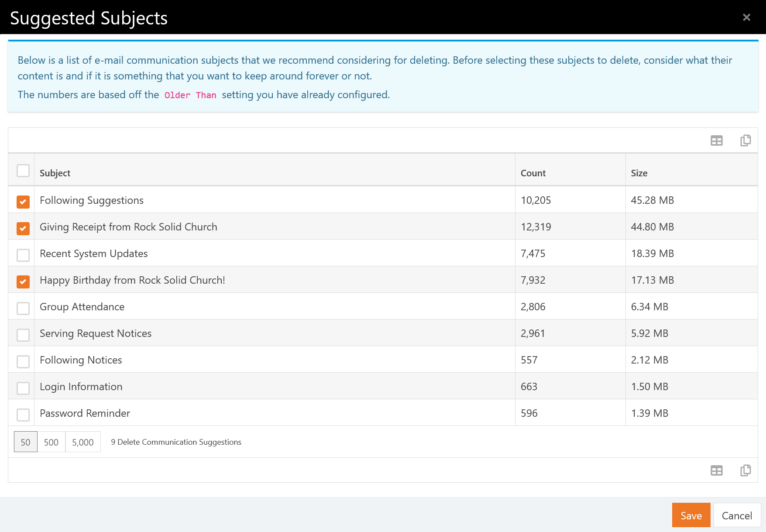Image resolution: width=766 pixels, height=532 pixels.
Task: Check the Password Reminder checkbox
Action: [x=23, y=415]
